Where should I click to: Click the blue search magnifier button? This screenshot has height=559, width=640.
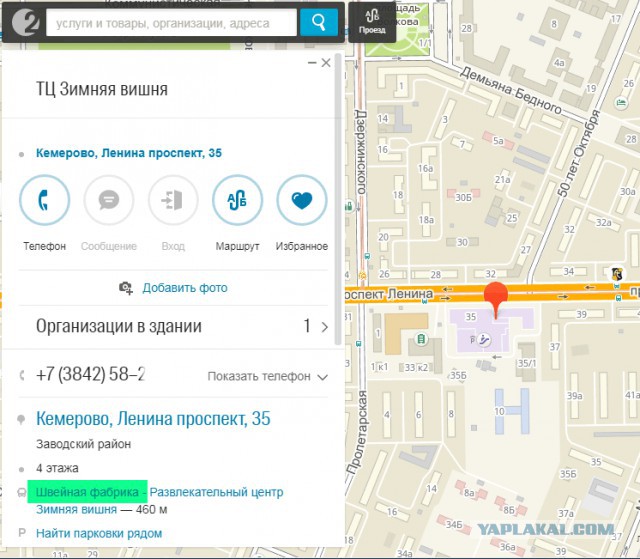point(319,22)
